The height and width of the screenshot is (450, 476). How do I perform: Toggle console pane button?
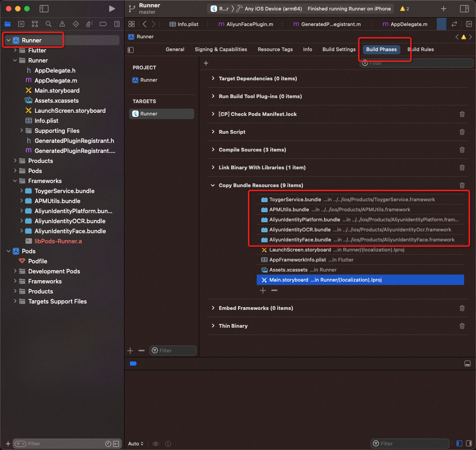click(x=469, y=444)
